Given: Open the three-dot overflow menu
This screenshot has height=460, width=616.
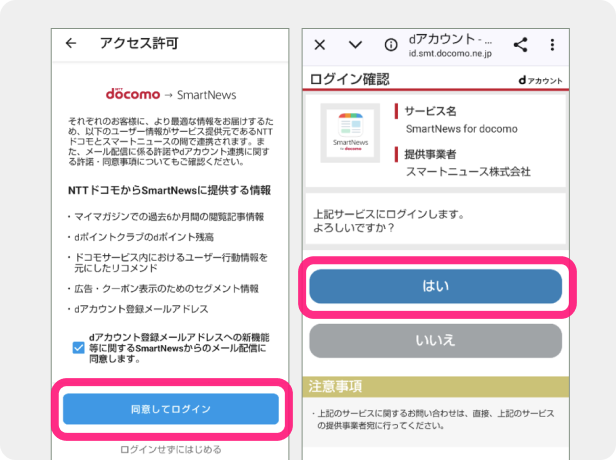Looking at the screenshot, I should point(552,45).
